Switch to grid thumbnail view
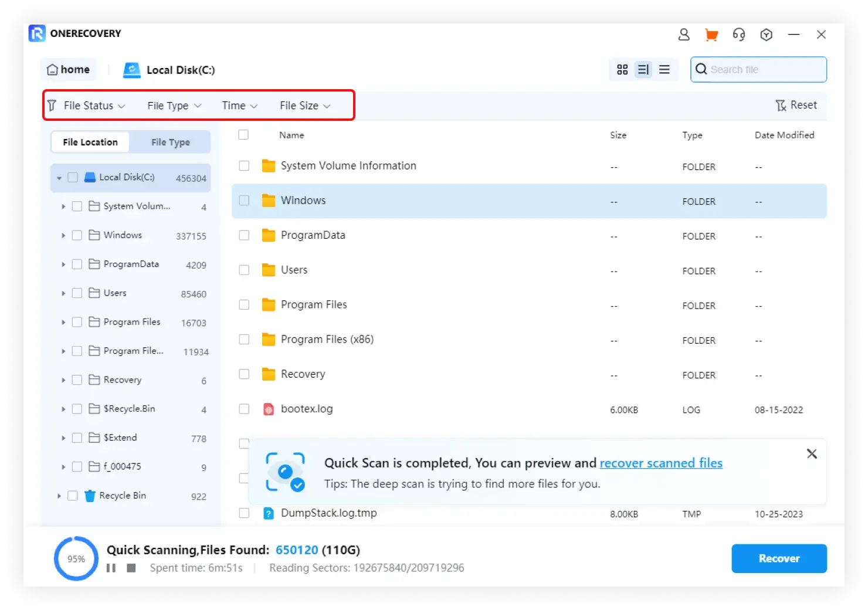Viewport: 868px width, 610px height. coord(622,70)
